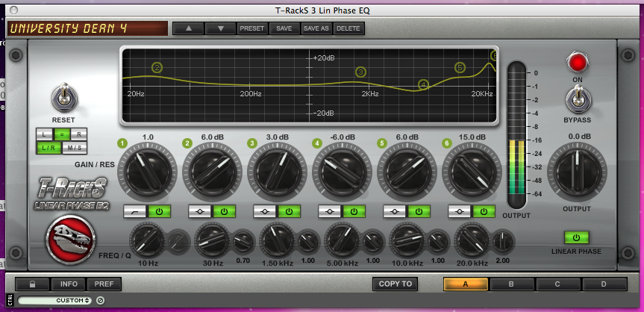Open the INFO panel

click(x=69, y=284)
